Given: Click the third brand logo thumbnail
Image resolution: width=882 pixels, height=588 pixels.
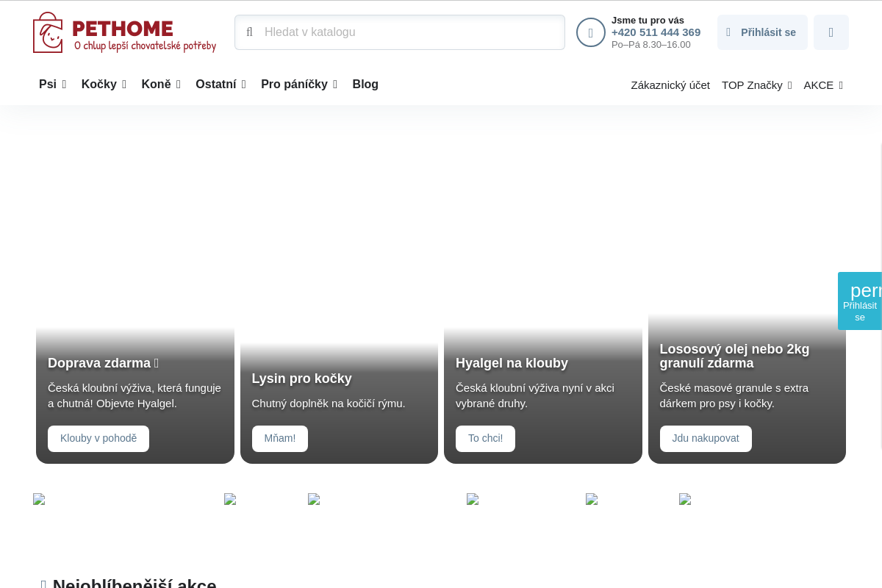Looking at the screenshot, I should click(x=314, y=499).
